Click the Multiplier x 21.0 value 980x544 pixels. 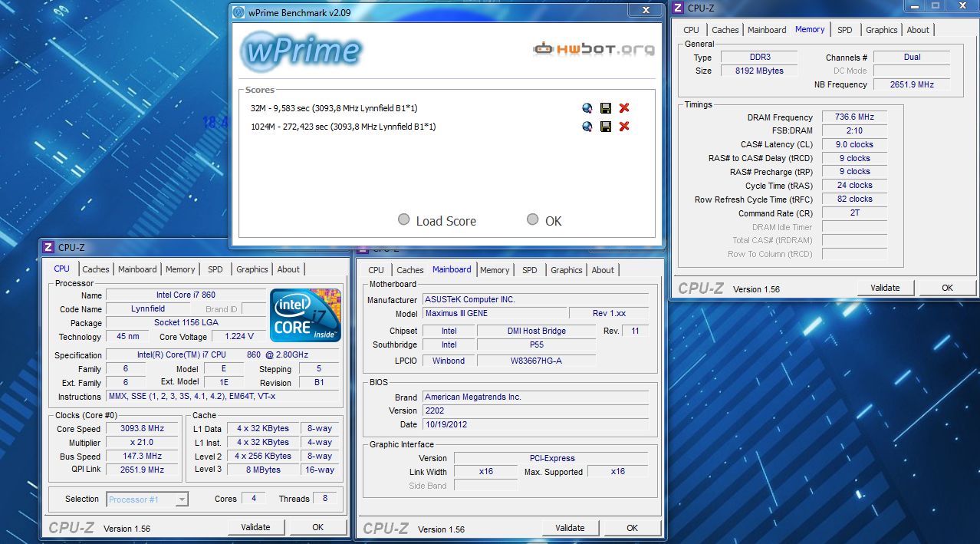pyautogui.click(x=142, y=442)
